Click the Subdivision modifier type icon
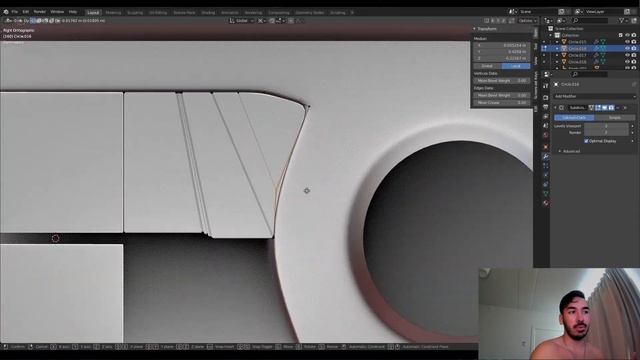Screen dimensions: 640x360 (x=562, y=108)
